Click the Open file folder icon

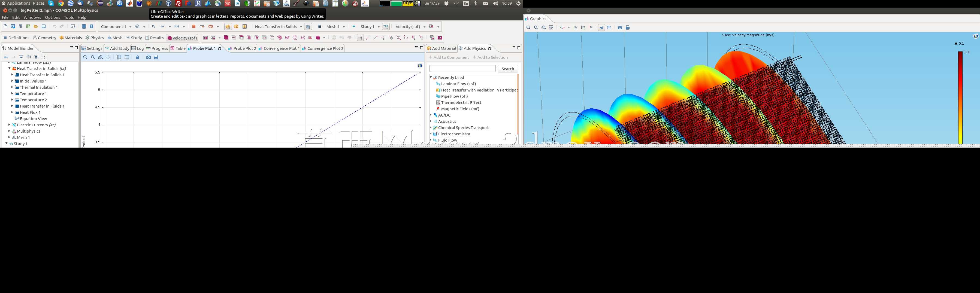pyautogui.click(x=36, y=27)
